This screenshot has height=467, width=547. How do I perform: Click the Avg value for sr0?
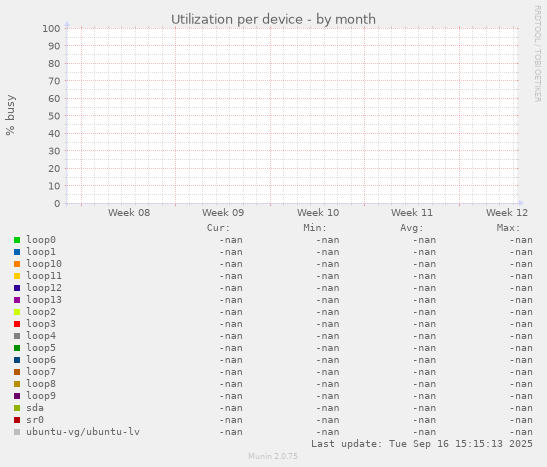coord(424,420)
